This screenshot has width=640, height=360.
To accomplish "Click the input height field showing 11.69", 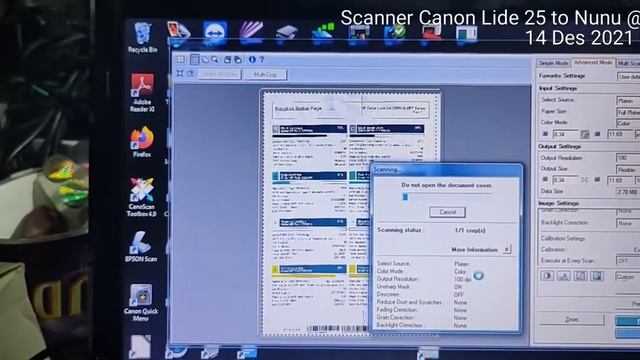I will click(x=620, y=134).
